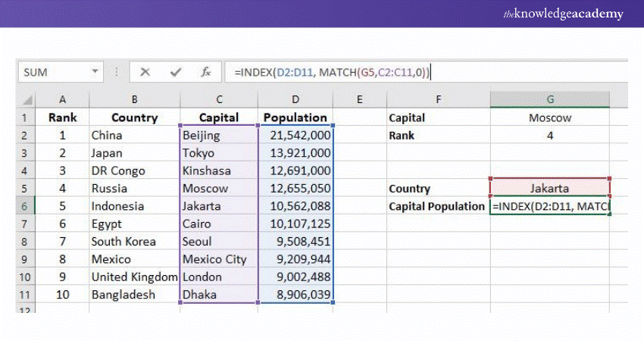Open the Insert Function fx dialog
The height and width of the screenshot is (341, 644).
[x=205, y=73]
